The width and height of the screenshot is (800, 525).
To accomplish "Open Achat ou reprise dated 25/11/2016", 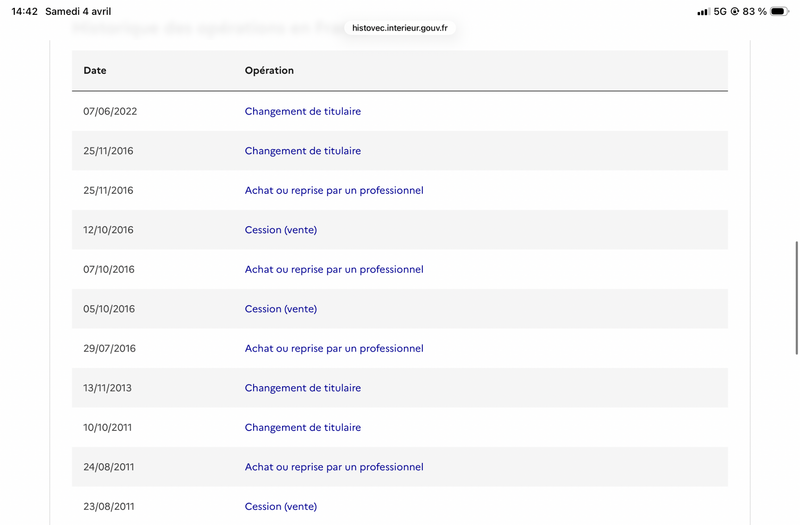I will click(334, 190).
